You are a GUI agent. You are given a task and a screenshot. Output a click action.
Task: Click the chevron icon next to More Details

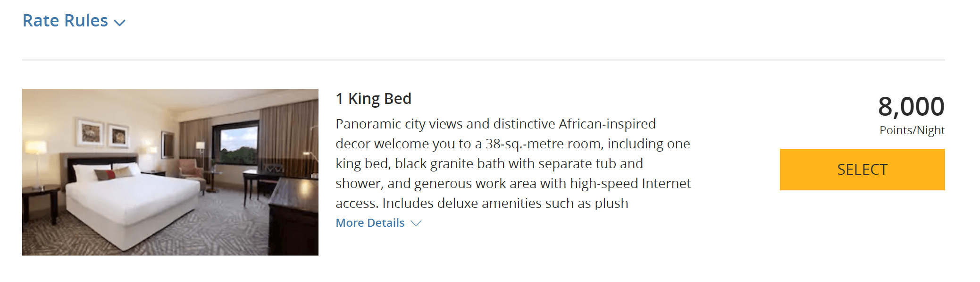click(416, 223)
